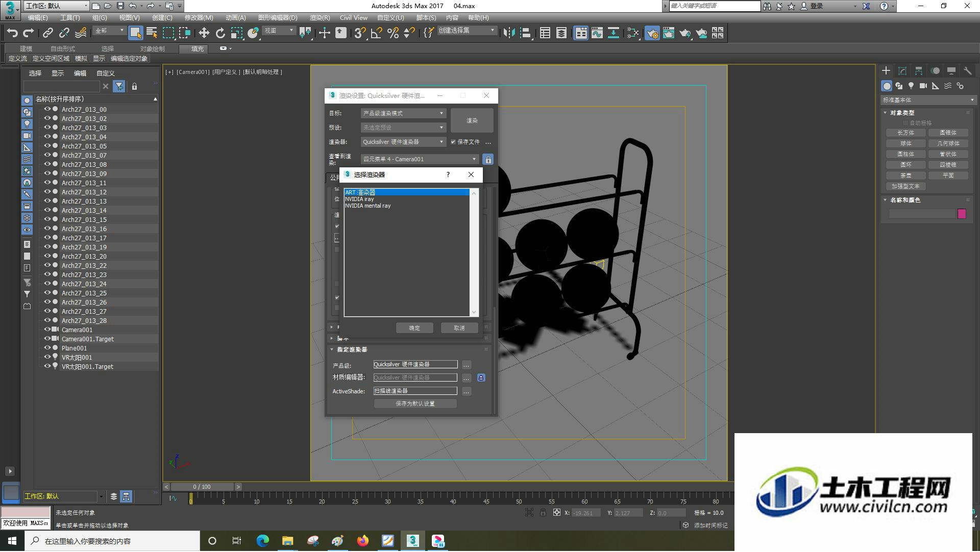Click the timeline frame slider 0 / 100

pyautogui.click(x=202, y=487)
